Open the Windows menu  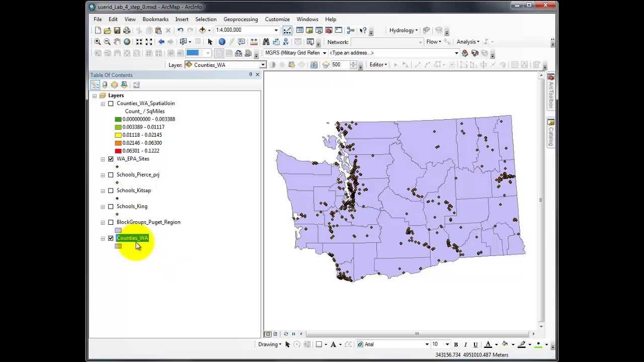307,19
